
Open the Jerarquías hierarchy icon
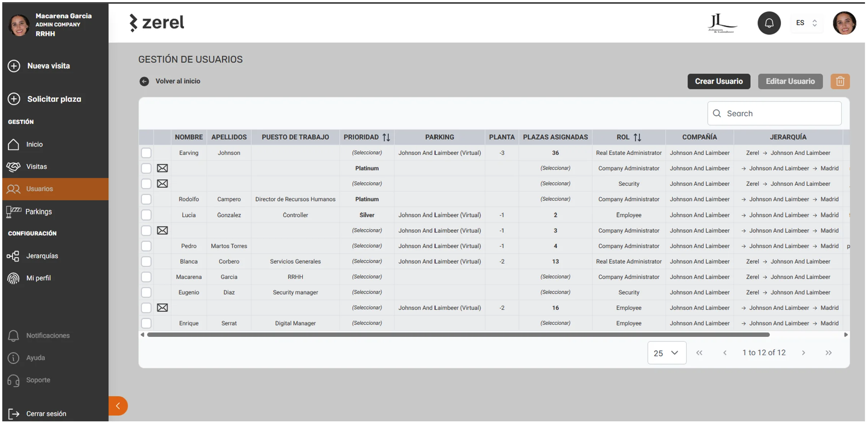tap(13, 256)
